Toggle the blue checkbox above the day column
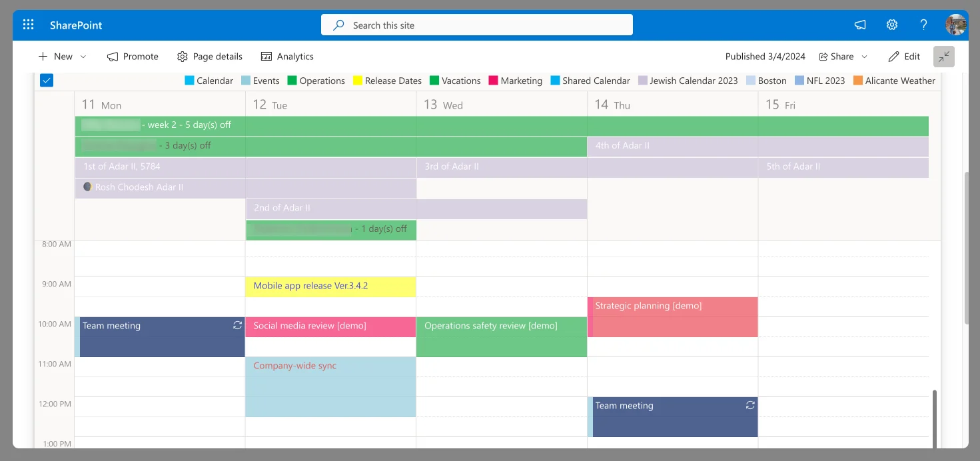This screenshot has height=461, width=980. pyautogui.click(x=47, y=81)
